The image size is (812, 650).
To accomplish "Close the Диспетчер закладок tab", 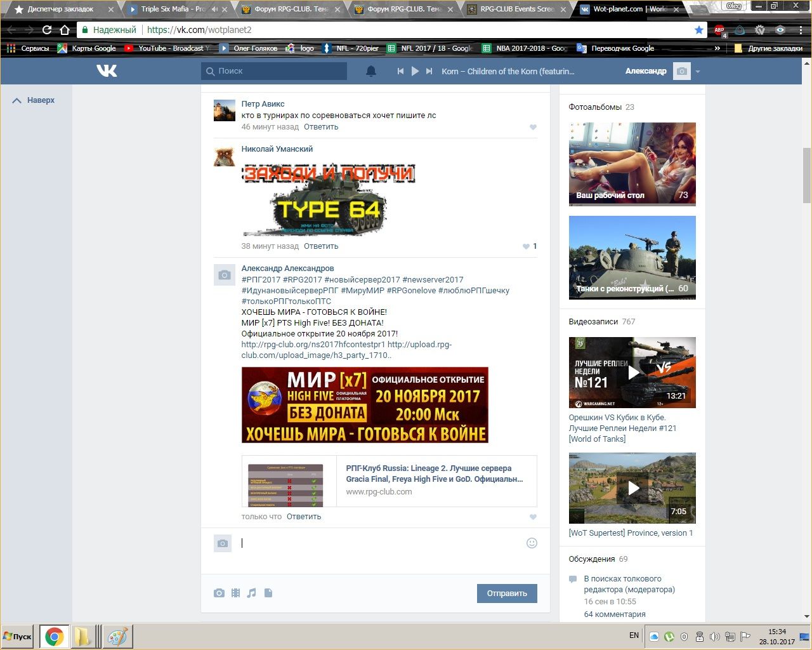I will tap(112, 10).
